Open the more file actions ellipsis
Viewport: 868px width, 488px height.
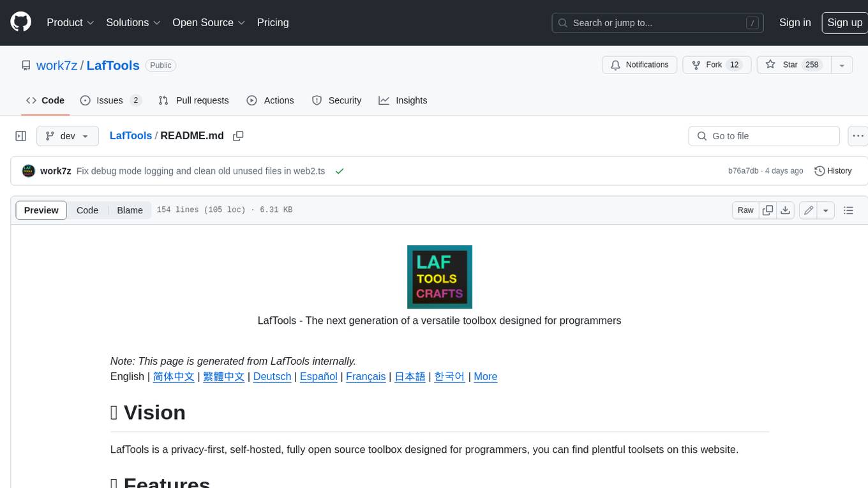click(858, 136)
